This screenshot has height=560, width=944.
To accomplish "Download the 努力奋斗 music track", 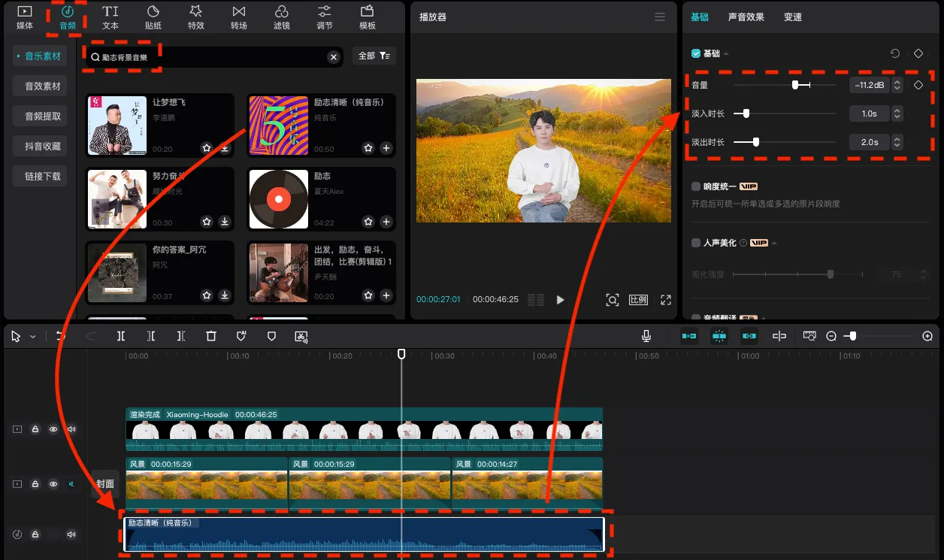I will click(x=225, y=222).
